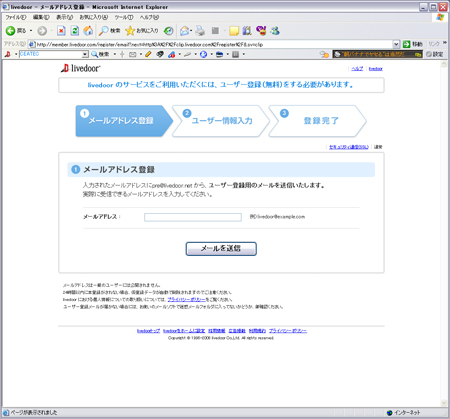Open the livedoor link at page top right
This screenshot has height=419, width=450.
click(376, 69)
